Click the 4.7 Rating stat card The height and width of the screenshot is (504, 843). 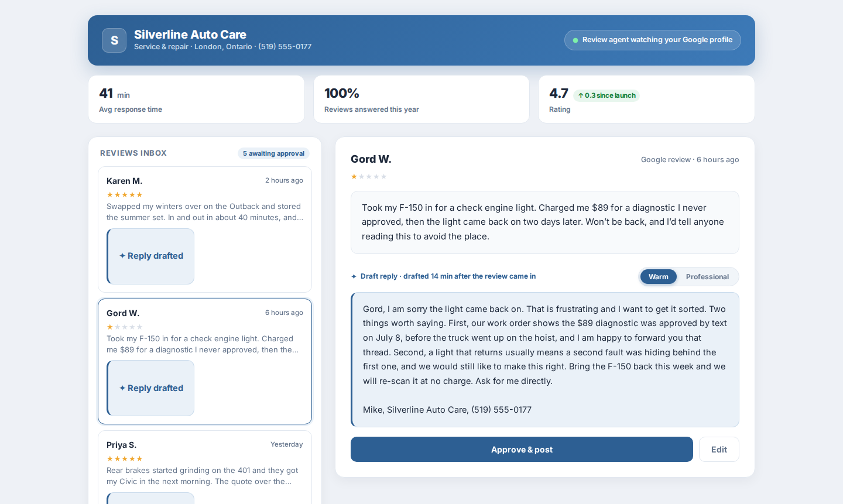point(646,100)
